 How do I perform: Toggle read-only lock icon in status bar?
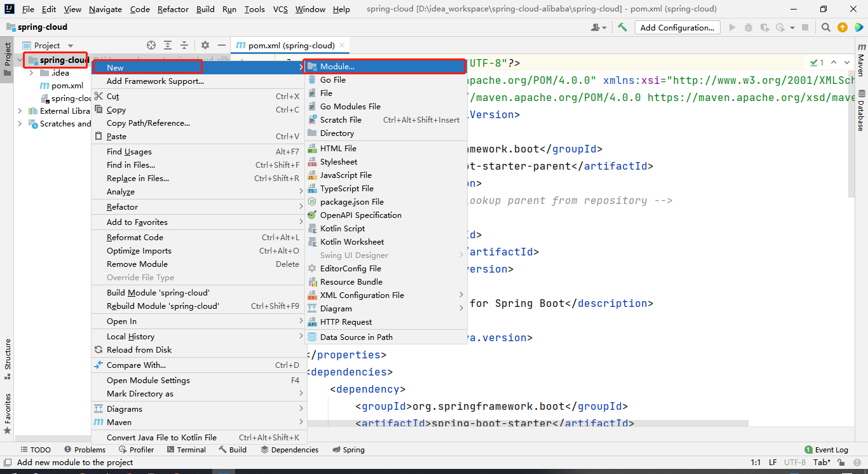coord(842,462)
